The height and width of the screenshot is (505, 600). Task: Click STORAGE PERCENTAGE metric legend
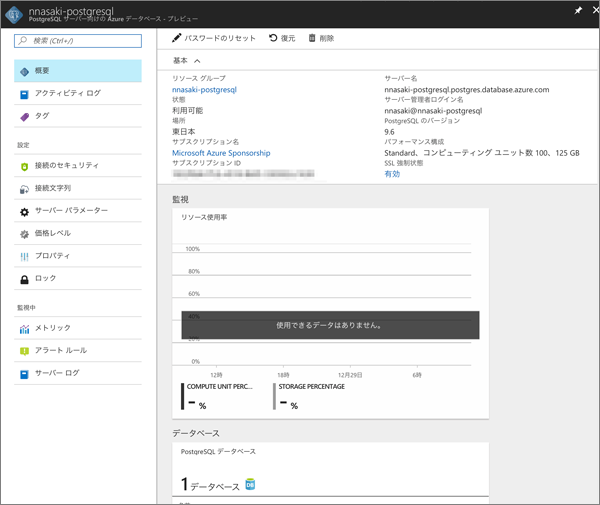tap(309, 396)
